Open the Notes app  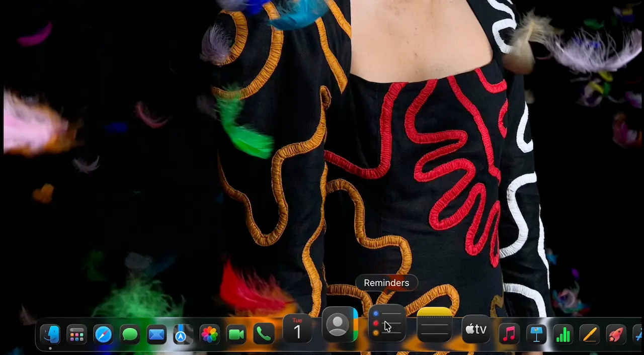[x=434, y=327]
